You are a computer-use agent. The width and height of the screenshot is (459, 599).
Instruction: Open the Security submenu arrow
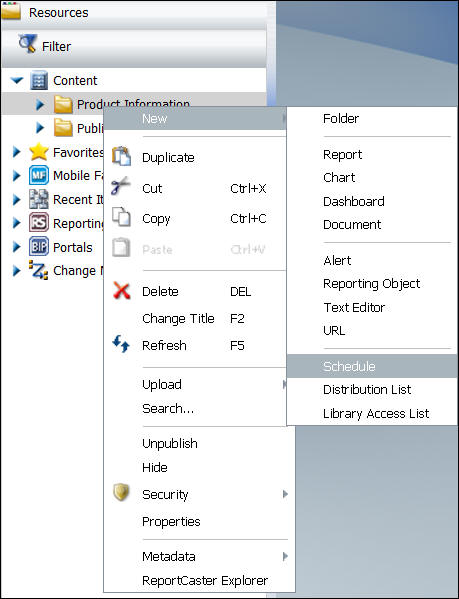pos(285,494)
